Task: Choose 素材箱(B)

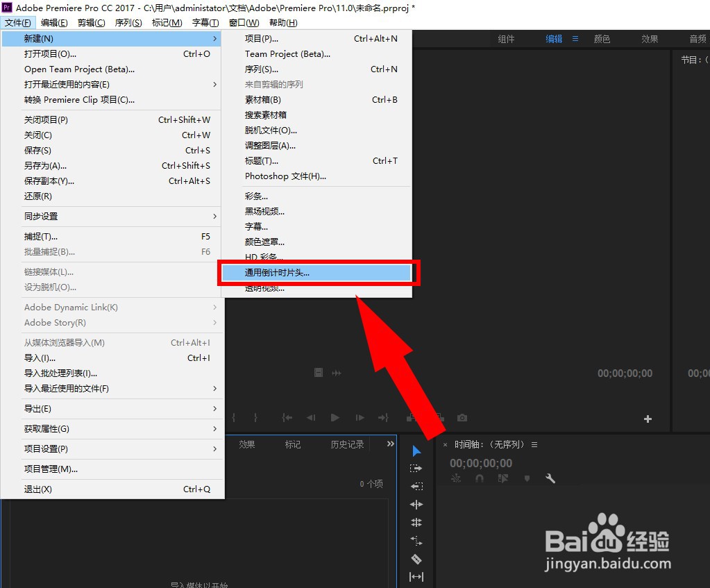Action: coord(316,100)
